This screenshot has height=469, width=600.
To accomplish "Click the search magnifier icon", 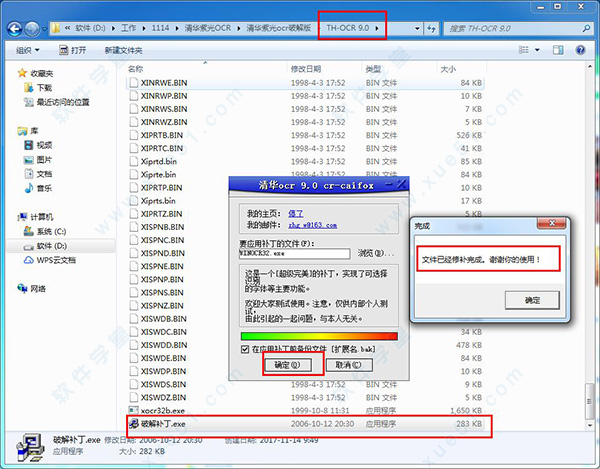I will click(586, 28).
